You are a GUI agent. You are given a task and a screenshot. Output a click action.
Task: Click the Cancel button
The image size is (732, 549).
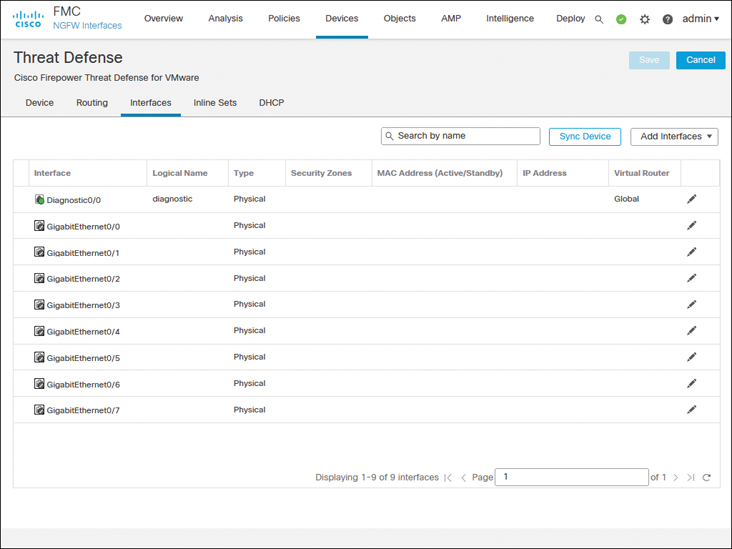tap(700, 60)
